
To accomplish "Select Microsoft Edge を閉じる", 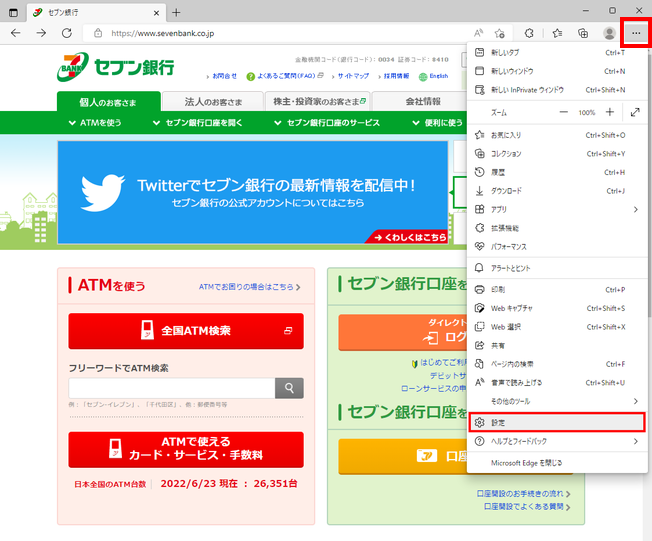I will click(557, 463).
